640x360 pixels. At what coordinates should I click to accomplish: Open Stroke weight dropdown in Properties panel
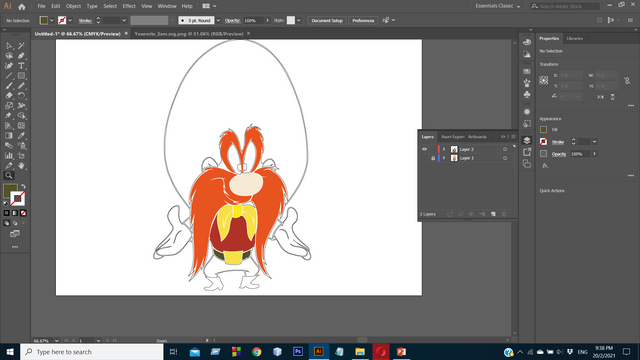coord(594,142)
